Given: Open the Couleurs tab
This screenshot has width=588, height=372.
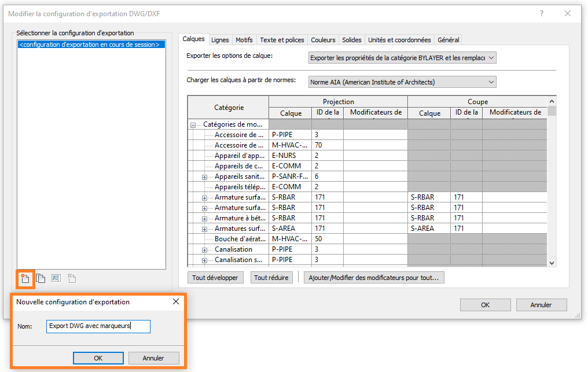Looking at the screenshot, I should 323,40.
